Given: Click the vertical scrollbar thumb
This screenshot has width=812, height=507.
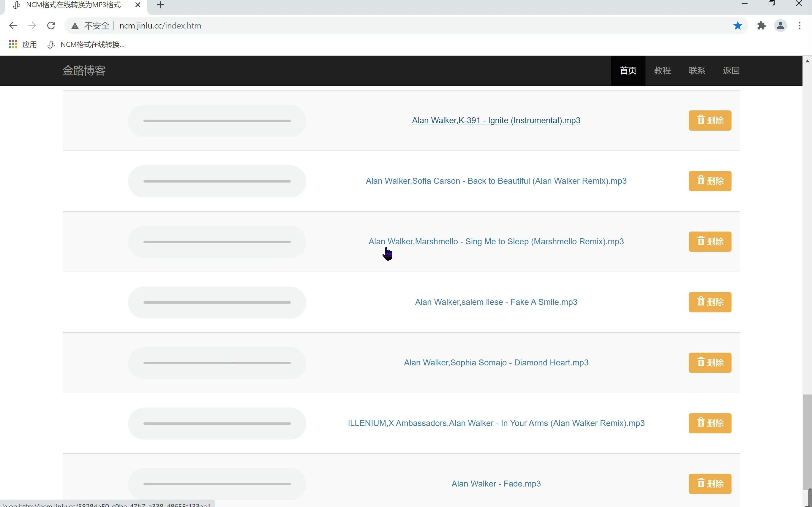Looking at the screenshot, I should coord(807,442).
